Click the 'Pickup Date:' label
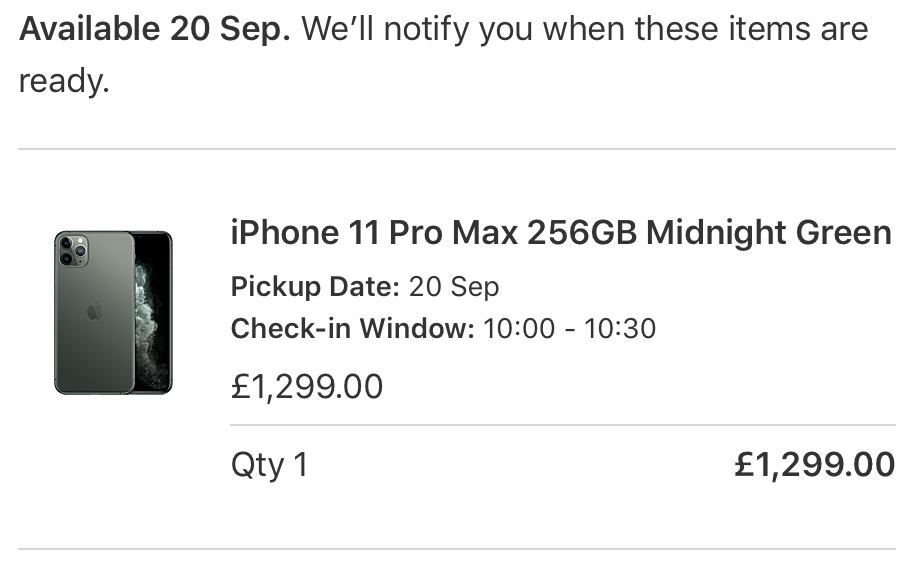Image resolution: width=920 pixels, height=564 pixels. pyautogui.click(x=316, y=287)
